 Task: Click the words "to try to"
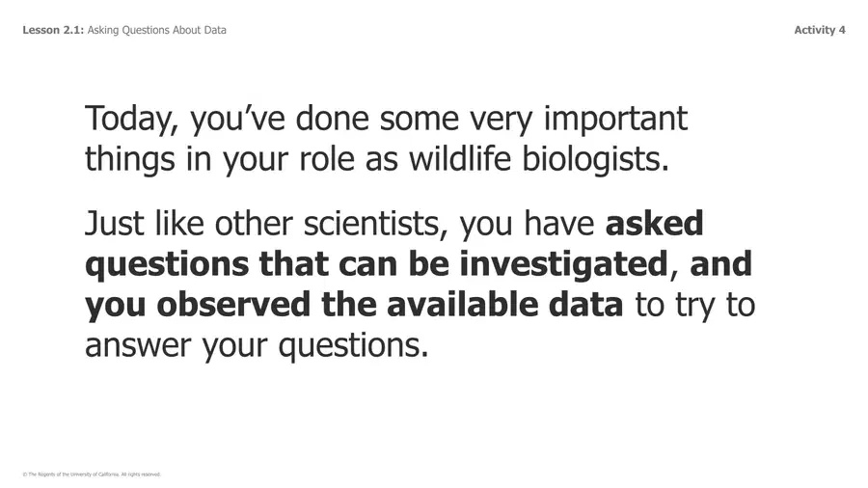(694, 306)
